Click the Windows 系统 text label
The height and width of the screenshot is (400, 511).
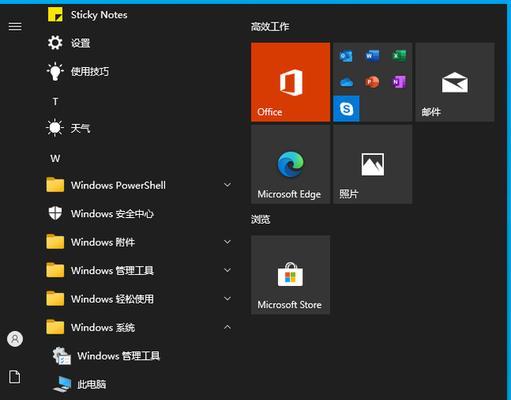pyautogui.click(x=103, y=327)
